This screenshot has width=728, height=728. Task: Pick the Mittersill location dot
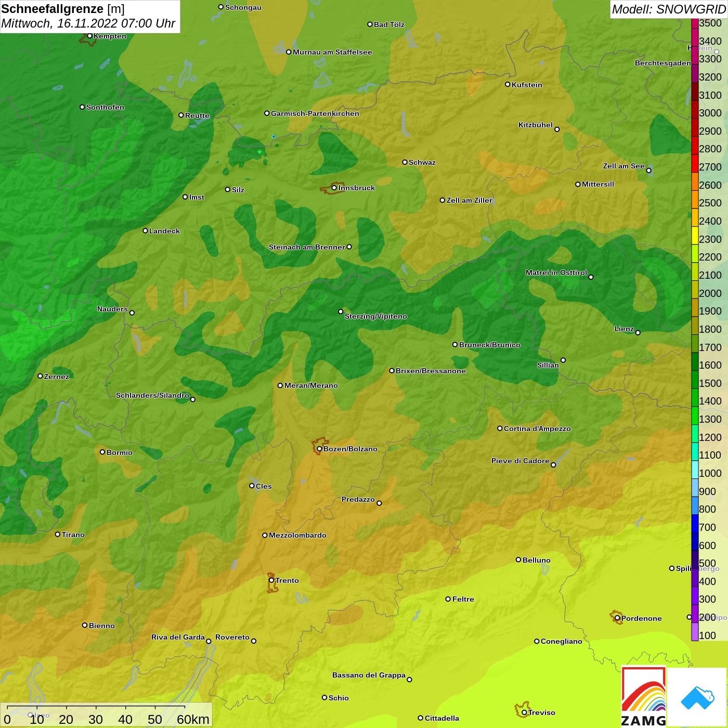[x=578, y=184]
